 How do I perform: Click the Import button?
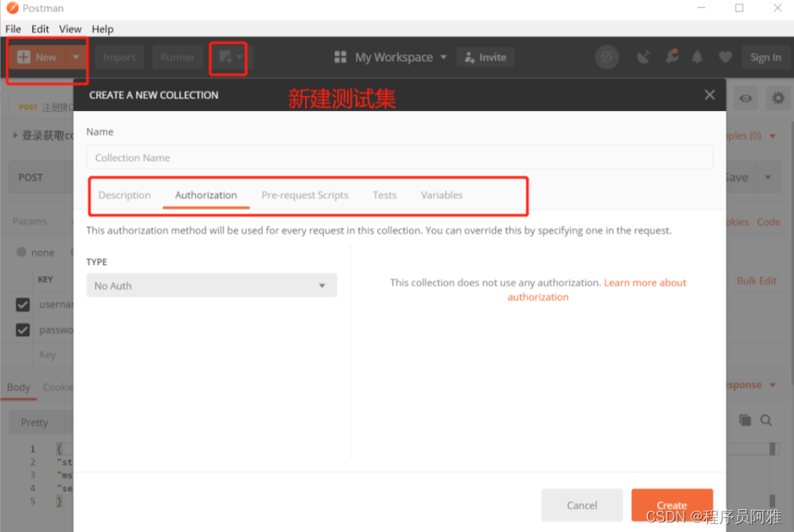click(119, 57)
